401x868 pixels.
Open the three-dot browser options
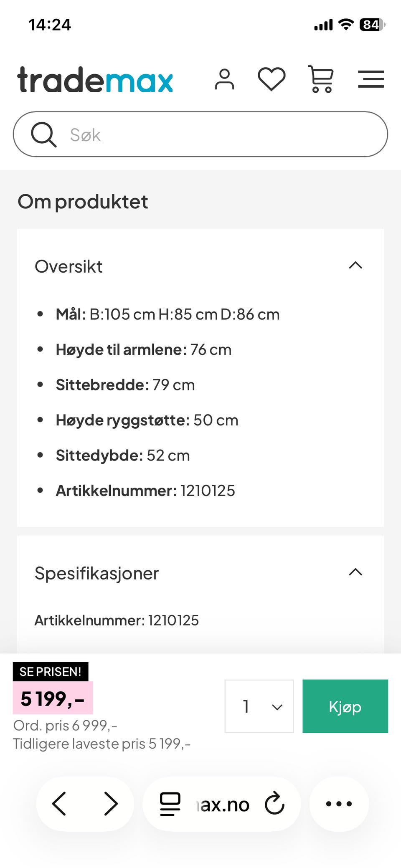click(339, 803)
